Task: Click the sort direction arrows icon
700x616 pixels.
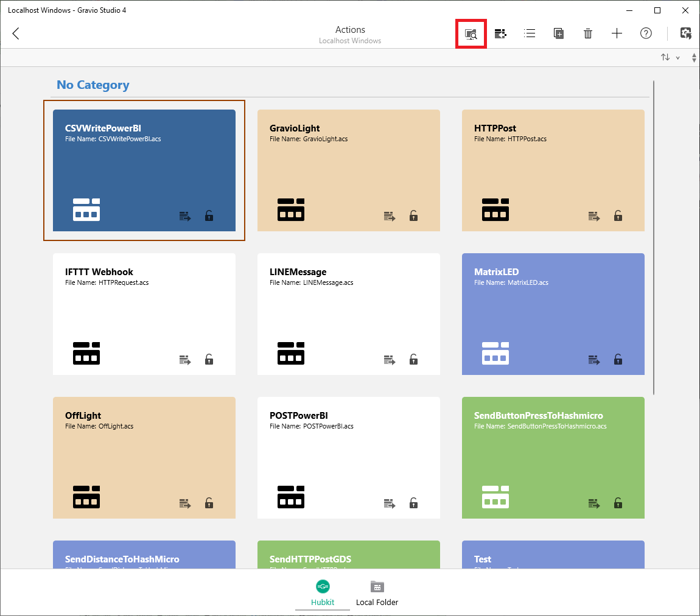Action: point(664,57)
